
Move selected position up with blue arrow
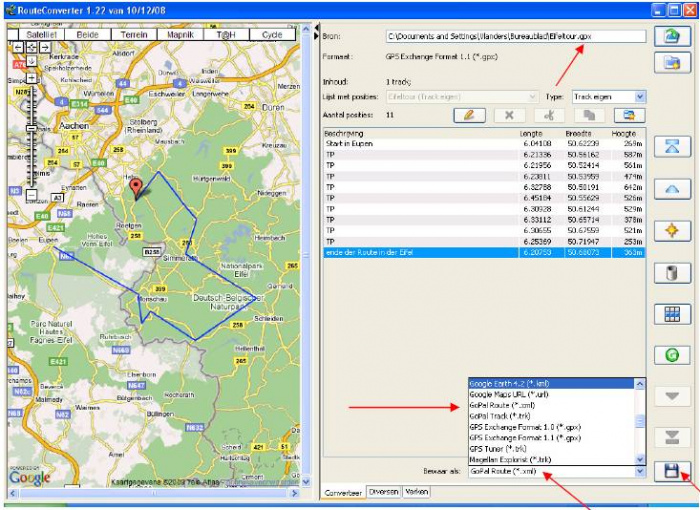(672, 189)
